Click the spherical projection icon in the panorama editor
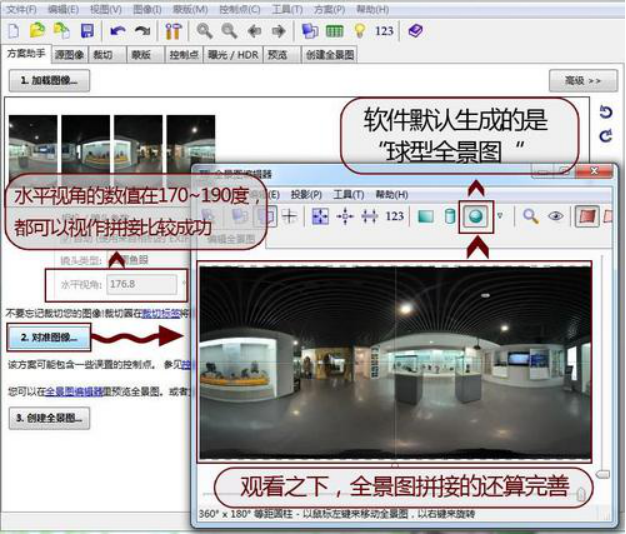This screenshot has width=626, height=534. [476, 216]
